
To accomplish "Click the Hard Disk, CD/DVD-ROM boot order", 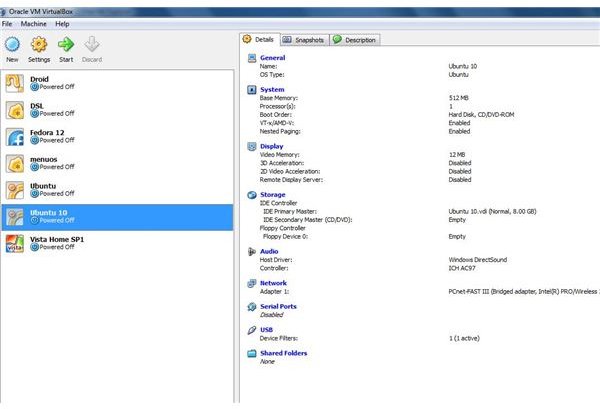I will tap(481, 115).
